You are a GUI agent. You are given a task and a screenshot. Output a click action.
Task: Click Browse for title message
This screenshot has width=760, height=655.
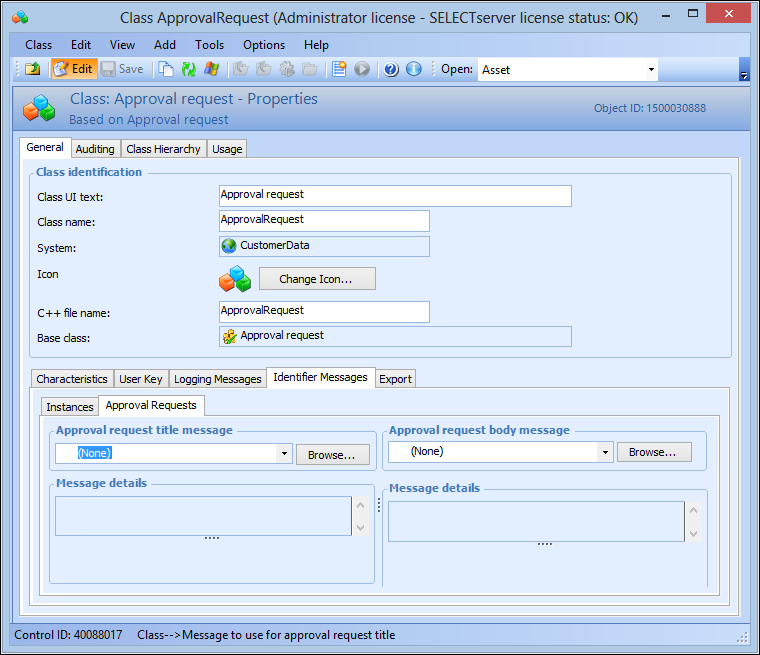(x=332, y=455)
